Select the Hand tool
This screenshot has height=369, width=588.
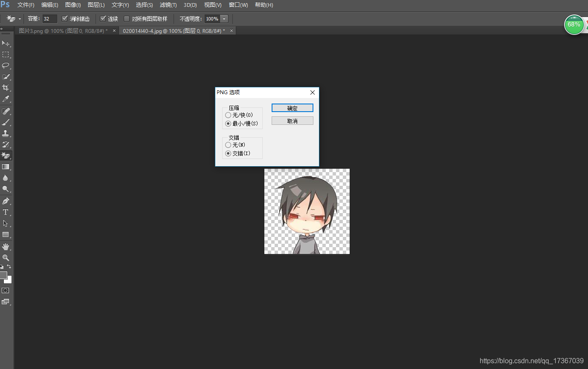click(6, 246)
